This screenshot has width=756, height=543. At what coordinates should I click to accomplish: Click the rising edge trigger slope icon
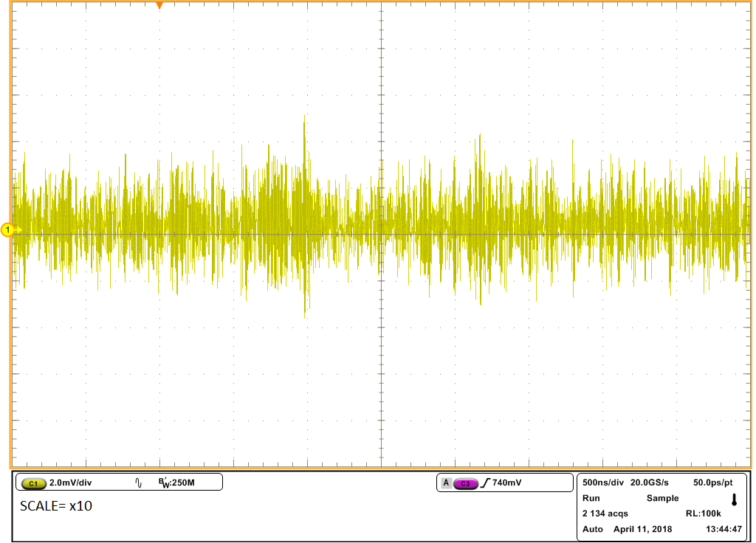pyautogui.click(x=486, y=483)
